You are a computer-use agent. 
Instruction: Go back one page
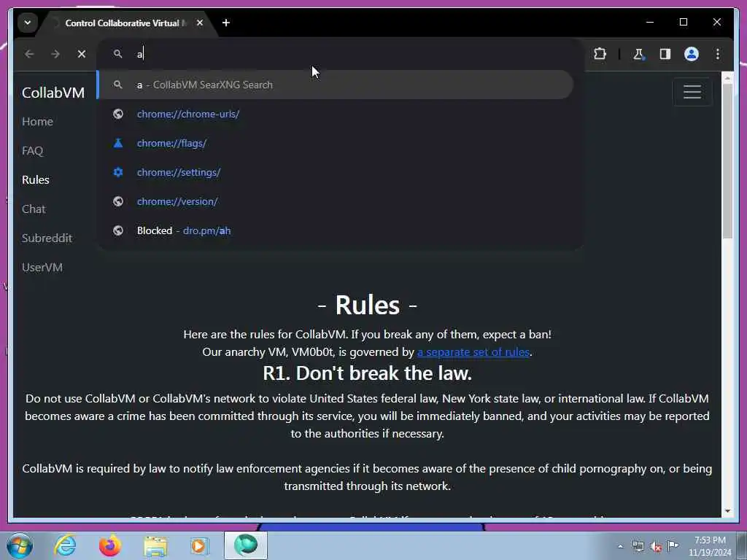(29, 54)
